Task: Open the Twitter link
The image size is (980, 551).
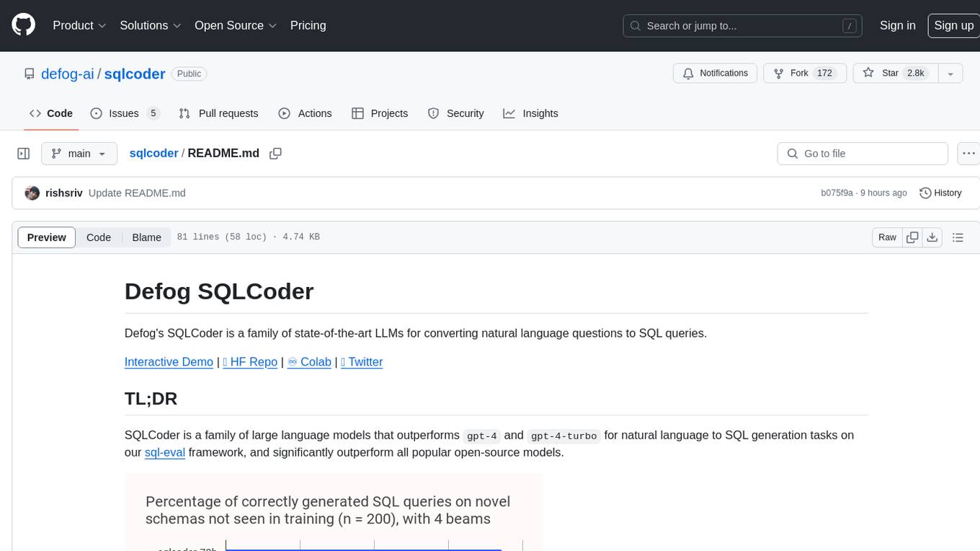Action: click(x=362, y=362)
